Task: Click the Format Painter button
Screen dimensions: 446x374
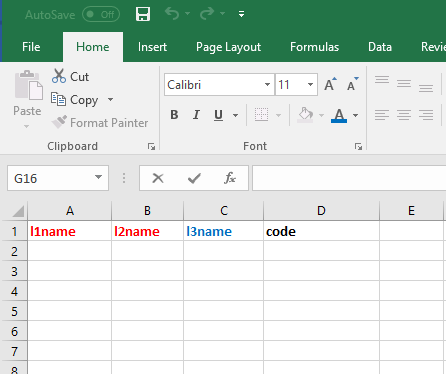Action: tap(100, 123)
